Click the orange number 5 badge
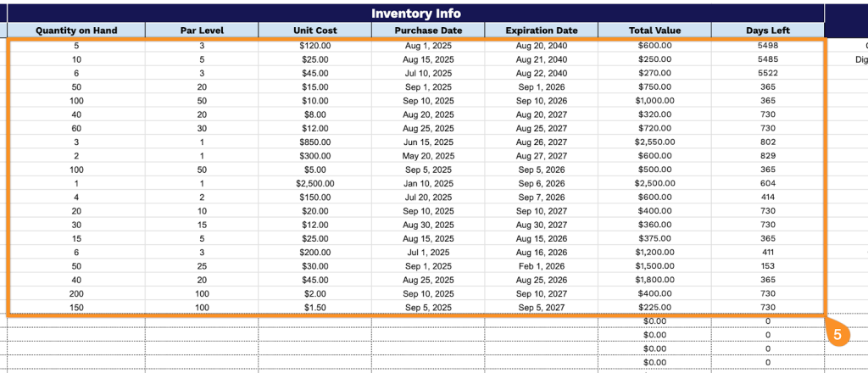Screen dimensions: 868x373 pyautogui.click(x=837, y=334)
